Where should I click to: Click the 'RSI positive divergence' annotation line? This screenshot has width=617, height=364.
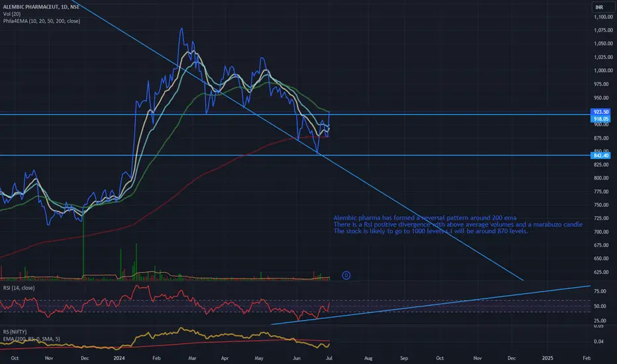[x=458, y=224]
